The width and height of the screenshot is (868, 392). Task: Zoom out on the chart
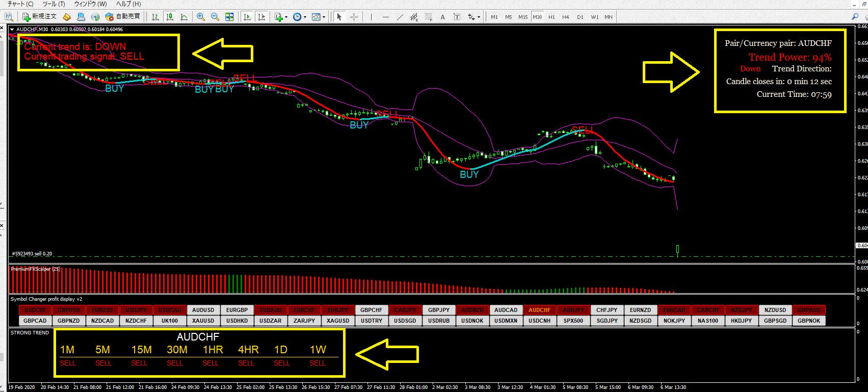pyautogui.click(x=215, y=17)
